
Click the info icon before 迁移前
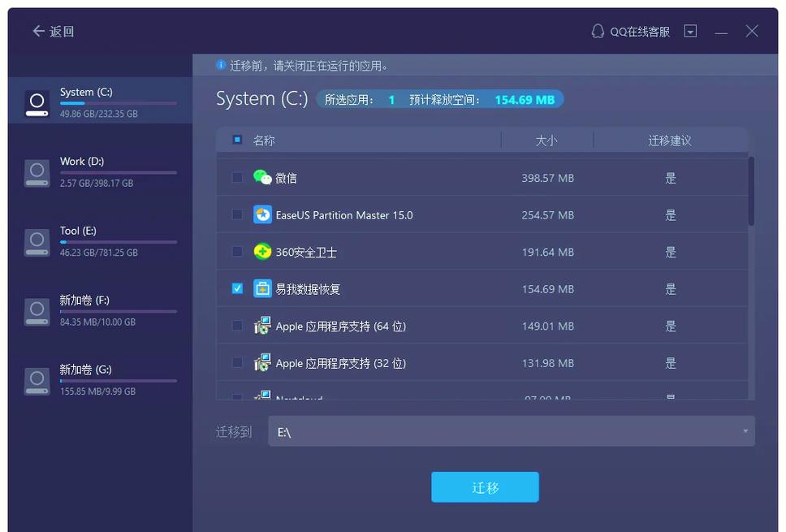click(221, 65)
